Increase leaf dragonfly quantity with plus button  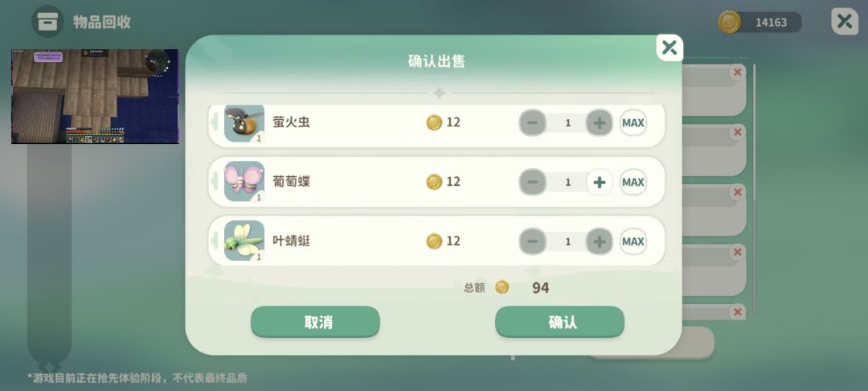(599, 241)
